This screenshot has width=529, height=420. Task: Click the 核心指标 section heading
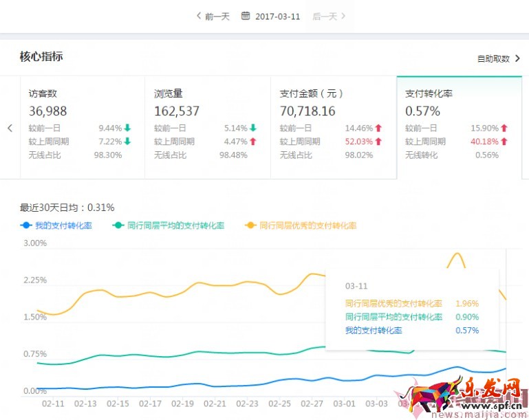(41, 56)
